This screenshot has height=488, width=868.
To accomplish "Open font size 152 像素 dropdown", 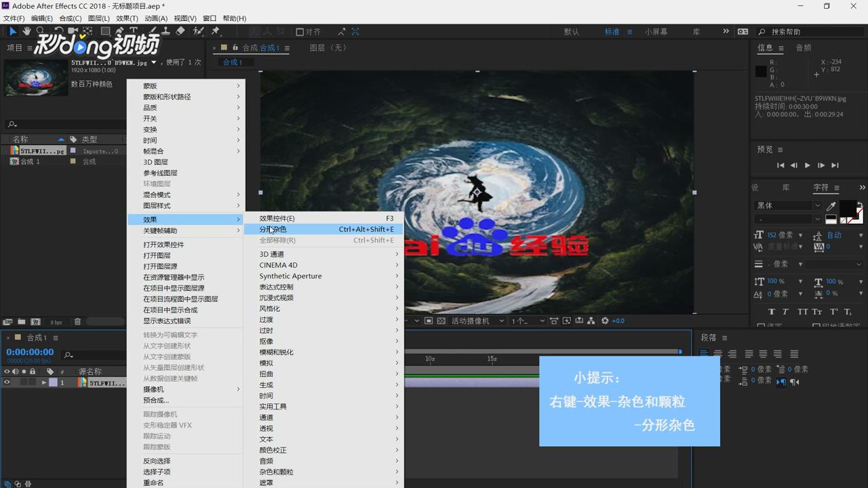I will tap(801, 235).
